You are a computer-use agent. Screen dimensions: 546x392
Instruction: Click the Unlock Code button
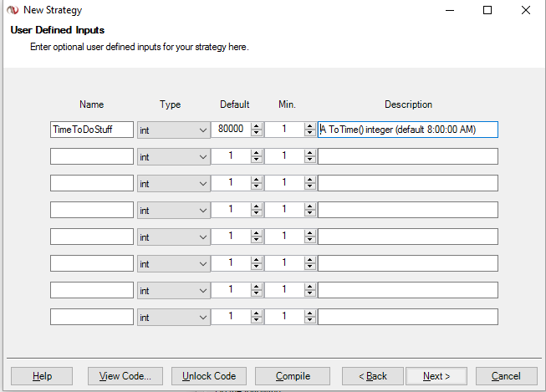pos(209,376)
